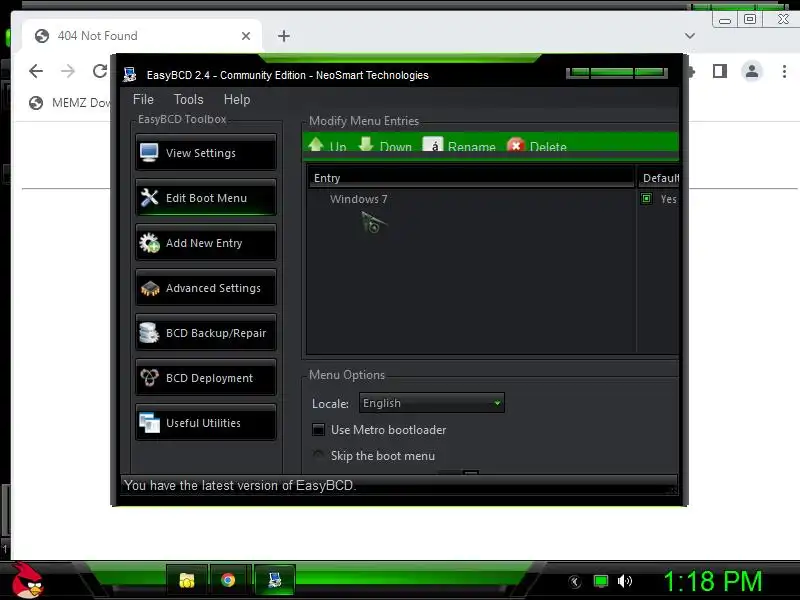
Task: Open the Chrome profile avatar
Action: [752, 71]
